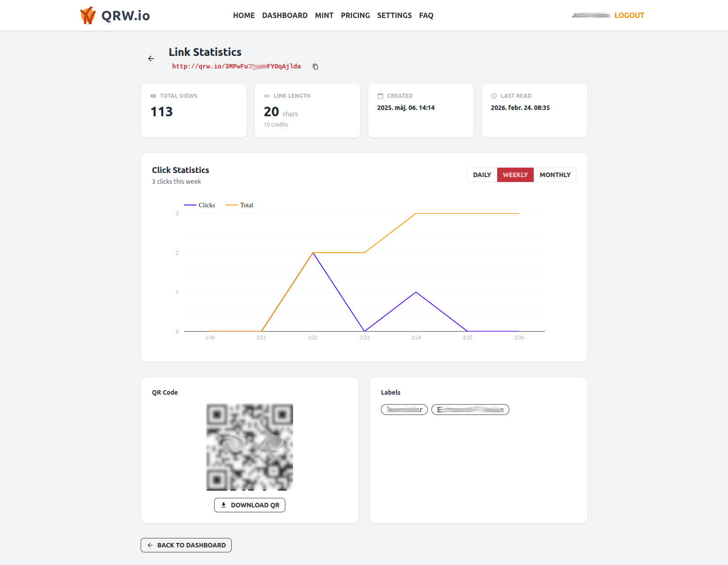The height and width of the screenshot is (565, 728).
Task: Switch chart to Monthly view
Action: click(555, 175)
